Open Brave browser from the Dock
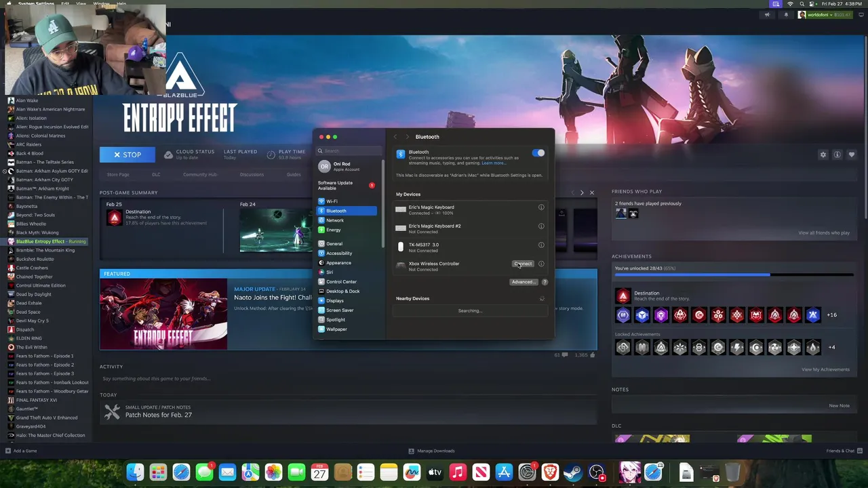The width and height of the screenshot is (868, 488). [x=550, y=472]
